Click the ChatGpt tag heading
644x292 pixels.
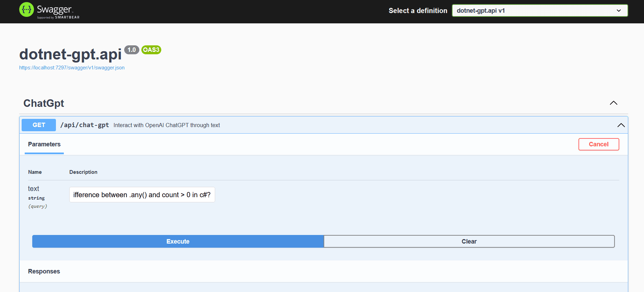pos(44,103)
